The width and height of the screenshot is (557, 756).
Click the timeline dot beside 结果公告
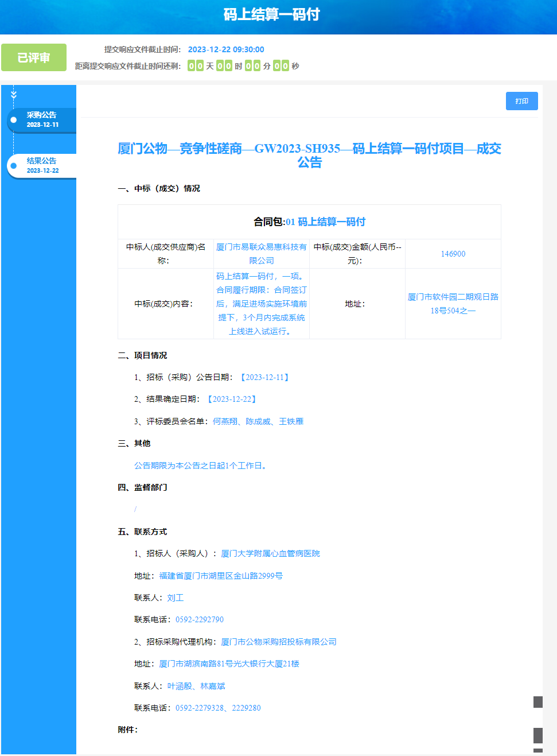(12, 166)
